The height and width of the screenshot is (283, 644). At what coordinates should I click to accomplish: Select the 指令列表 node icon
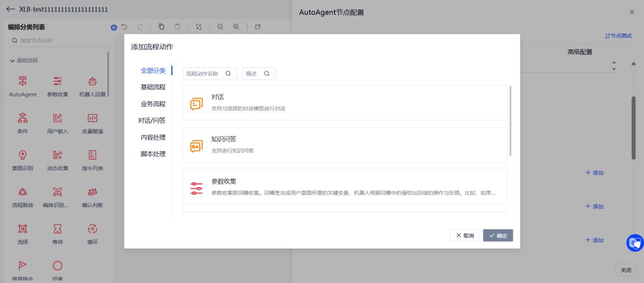(x=92, y=155)
